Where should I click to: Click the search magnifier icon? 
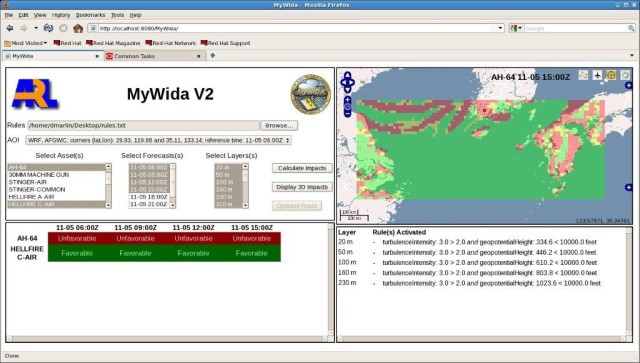coord(631,28)
